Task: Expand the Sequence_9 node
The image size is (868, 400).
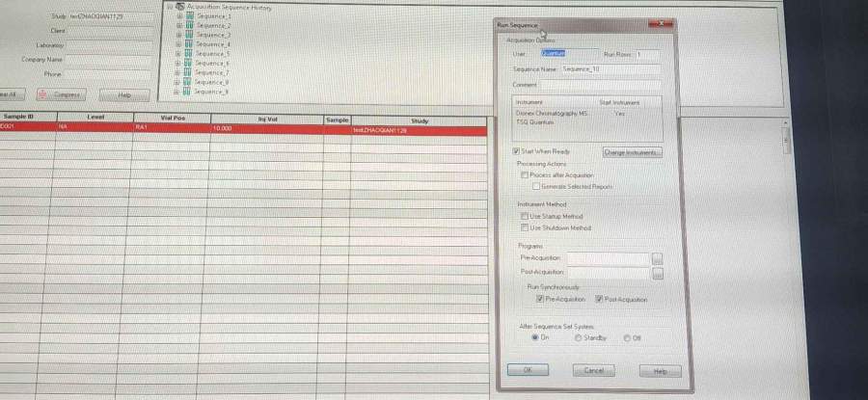Action: click(176, 92)
